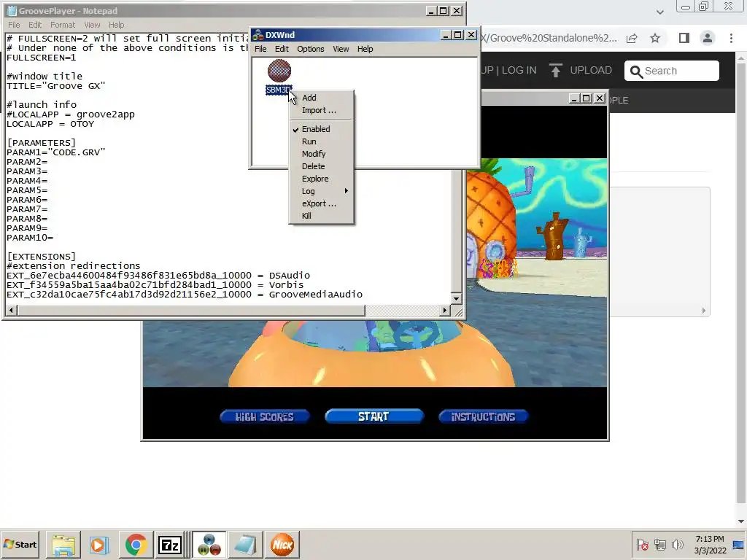747x560 pixels.
Task: Switch to Nick game taskbar icon
Action: [282, 544]
